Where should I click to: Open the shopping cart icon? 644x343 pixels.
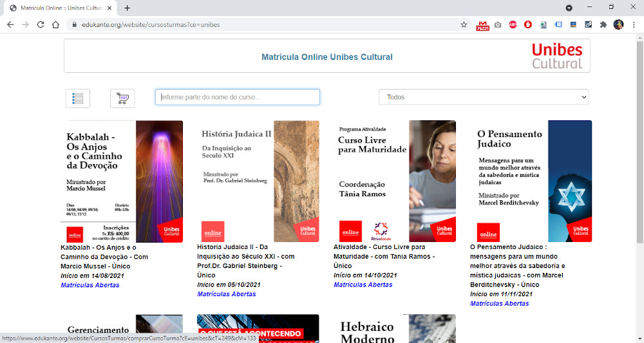pyautogui.click(x=122, y=98)
